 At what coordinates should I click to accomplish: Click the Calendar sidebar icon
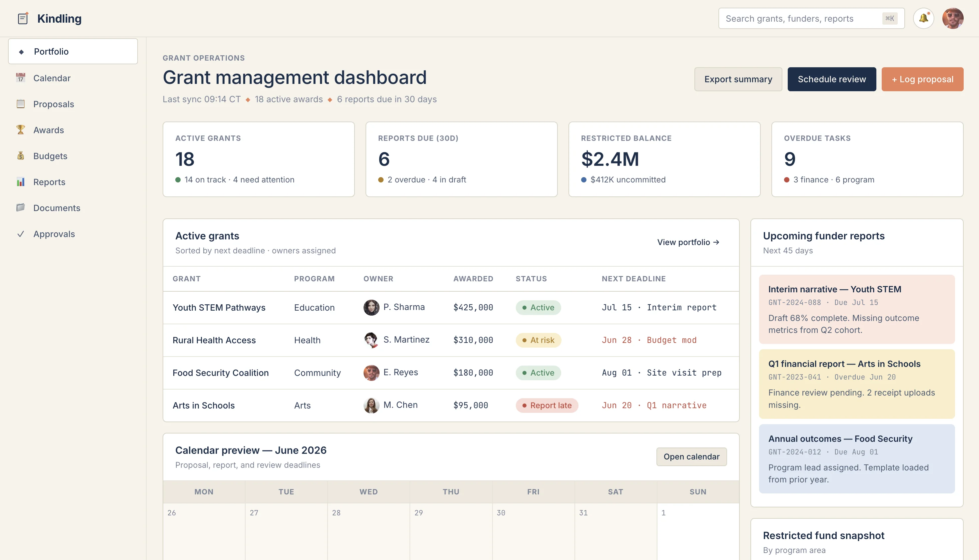(x=21, y=78)
